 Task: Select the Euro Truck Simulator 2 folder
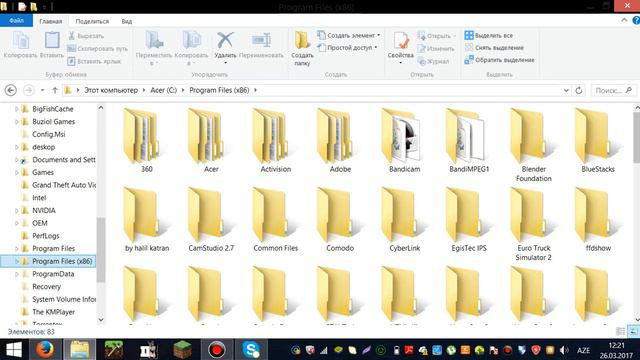(533, 224)
